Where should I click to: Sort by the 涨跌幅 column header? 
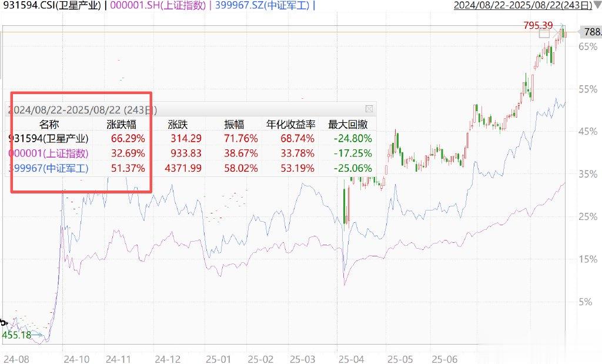click(121, 125)
